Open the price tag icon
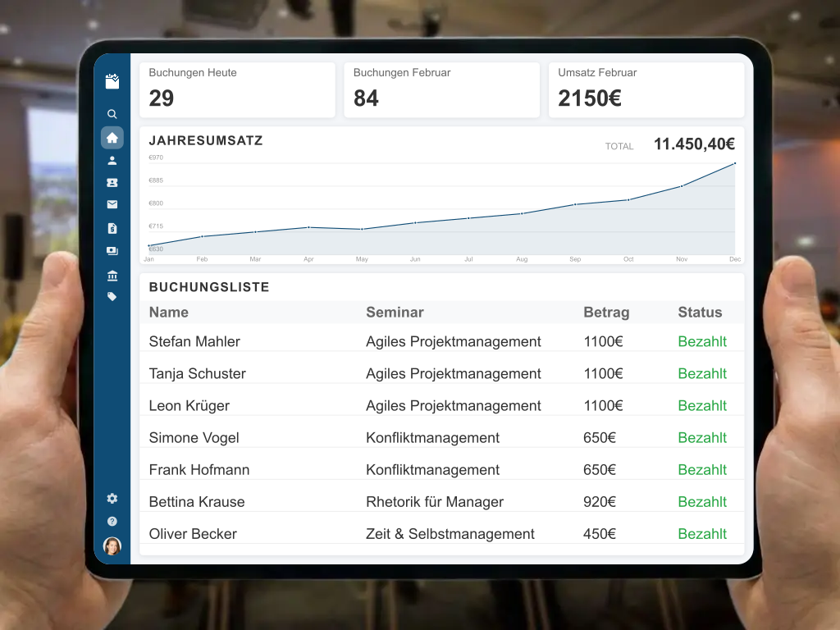Screen dimensions: 840x630 pos(112,297)
